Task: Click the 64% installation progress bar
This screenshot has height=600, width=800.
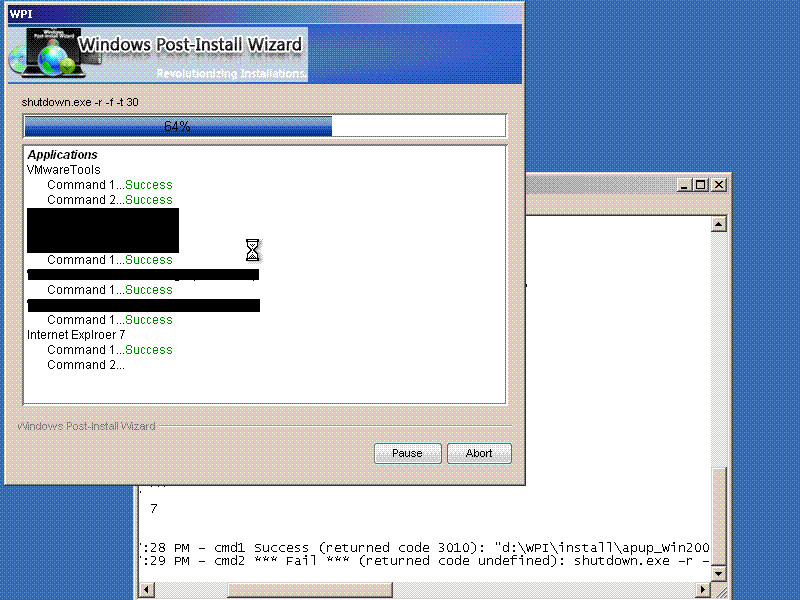Action: [x=265, y=126]
